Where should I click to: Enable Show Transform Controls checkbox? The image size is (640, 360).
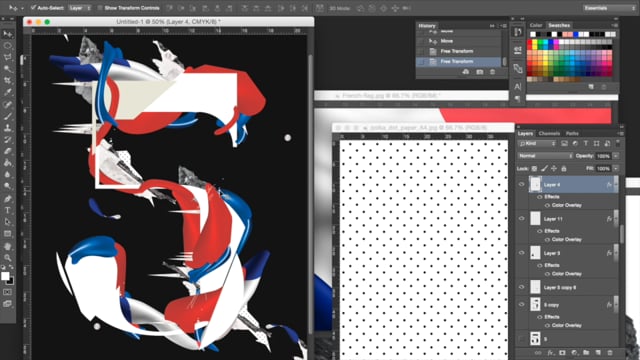(100, 8)
